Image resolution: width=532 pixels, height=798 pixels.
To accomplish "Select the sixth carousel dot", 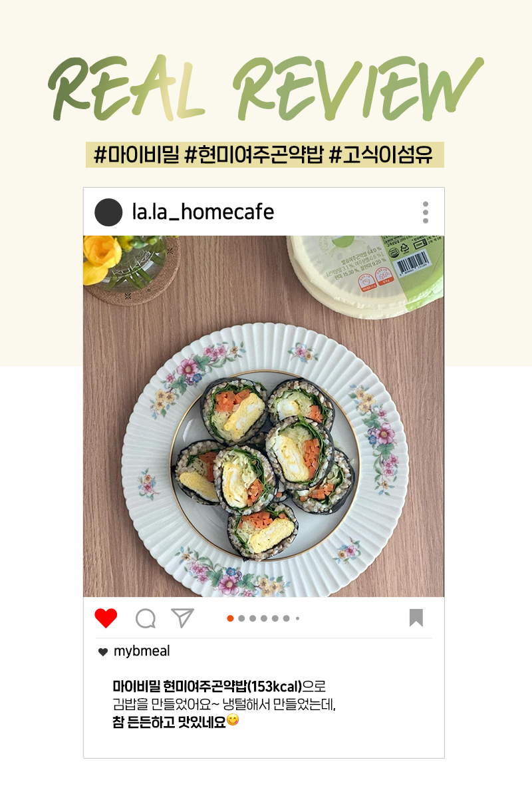I will tap(287, 618).
